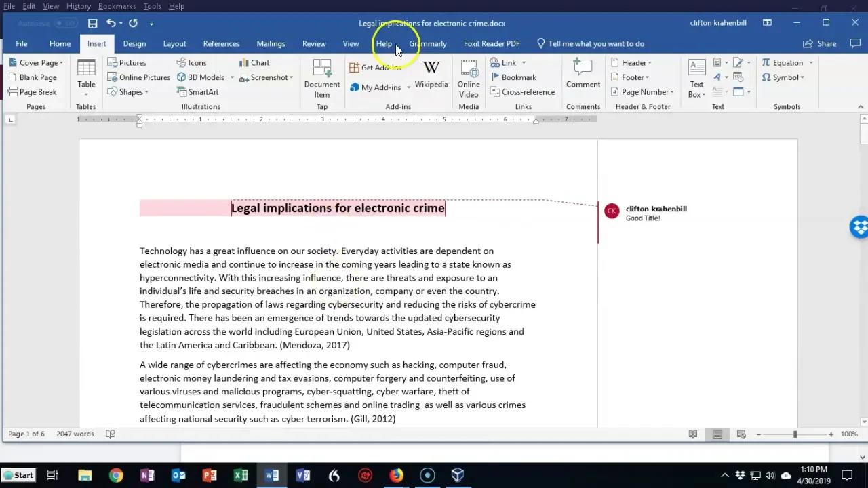This screenshot has width=868, height=488.
Task: Switch to the Design tab
Action: [134, 43]
